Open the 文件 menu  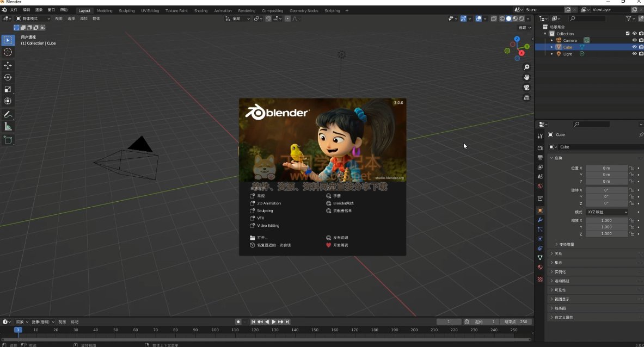coord(14,10)
